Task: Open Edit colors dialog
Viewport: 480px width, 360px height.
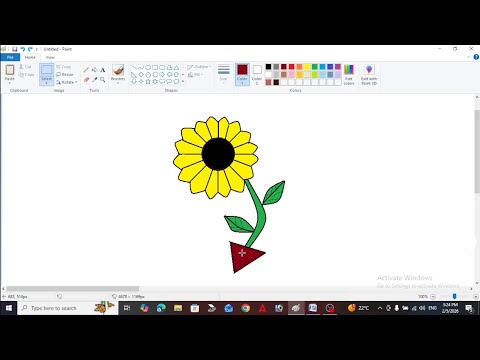Action: (x=349, y=75)
